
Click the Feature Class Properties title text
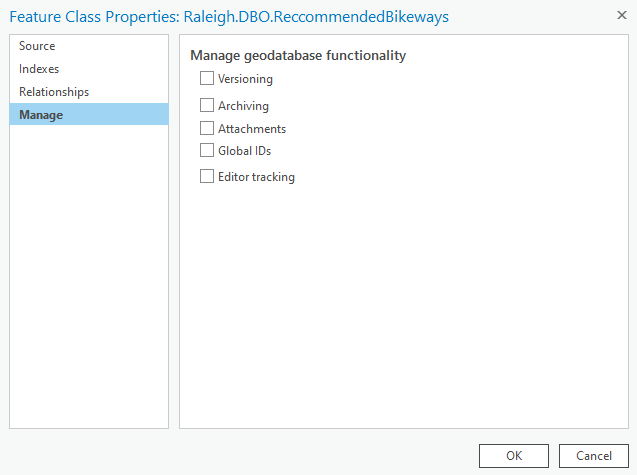click(229, 16)
